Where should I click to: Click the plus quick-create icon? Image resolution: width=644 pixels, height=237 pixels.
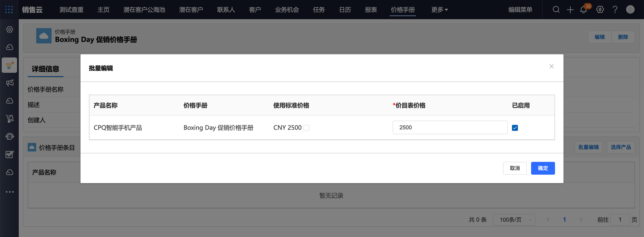(x=570, y=10)
